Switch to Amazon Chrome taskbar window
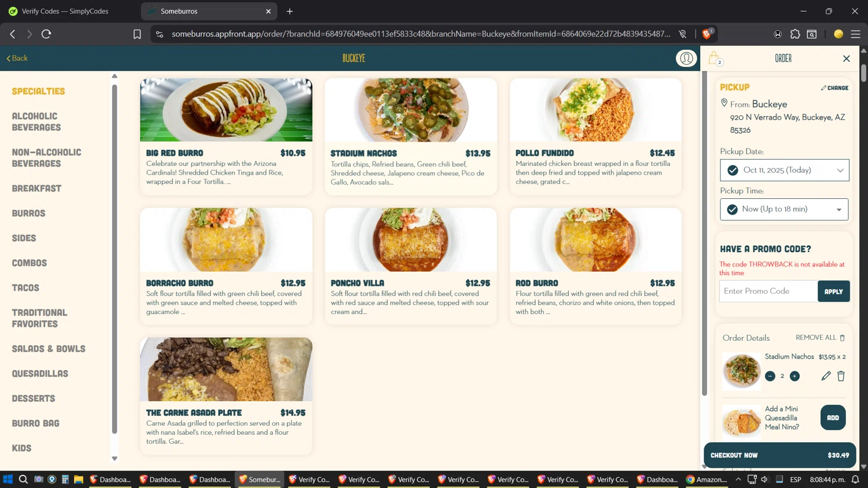 (x=707, y=479)
